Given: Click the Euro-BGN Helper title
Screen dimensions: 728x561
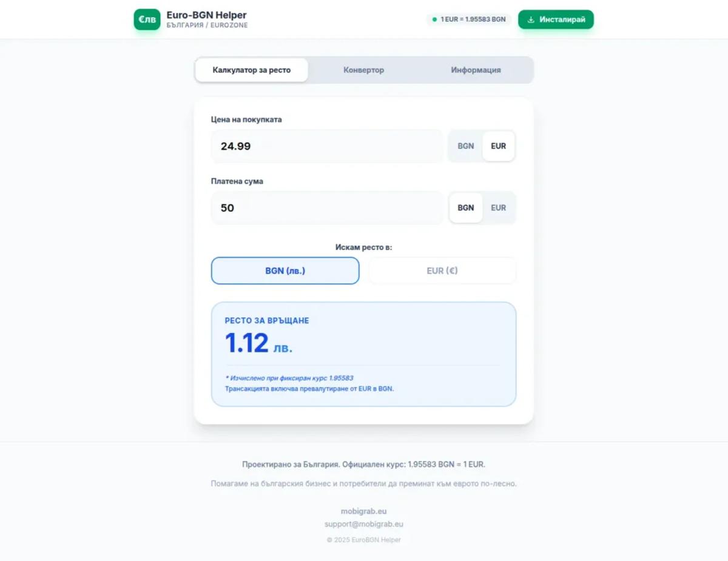Looking at the screenshot, I should (x=207, y=15).
